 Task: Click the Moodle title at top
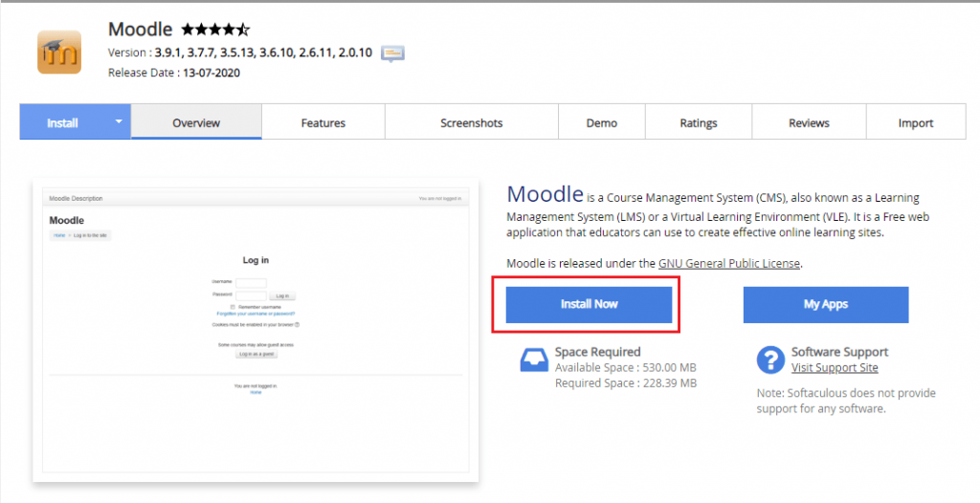point(140,29)
